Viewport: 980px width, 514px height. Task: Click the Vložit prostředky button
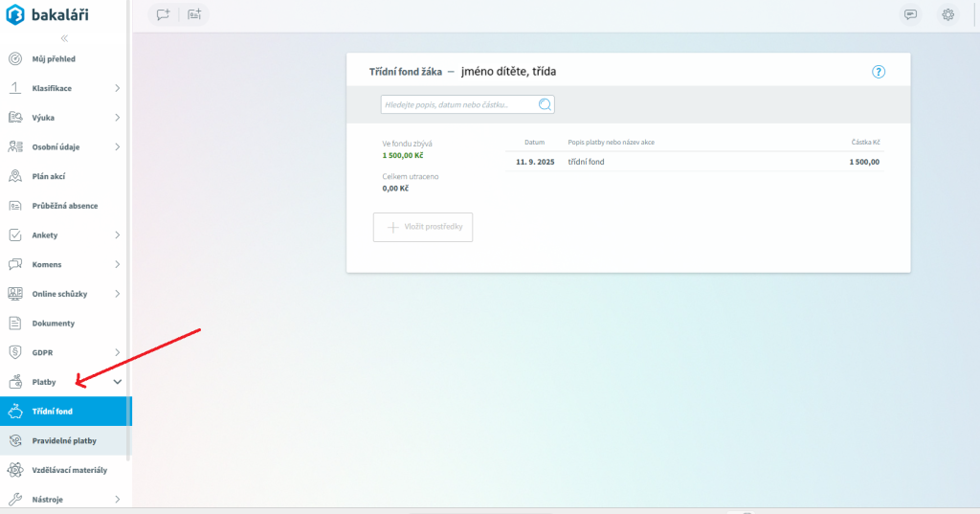(x=423, y=228)
